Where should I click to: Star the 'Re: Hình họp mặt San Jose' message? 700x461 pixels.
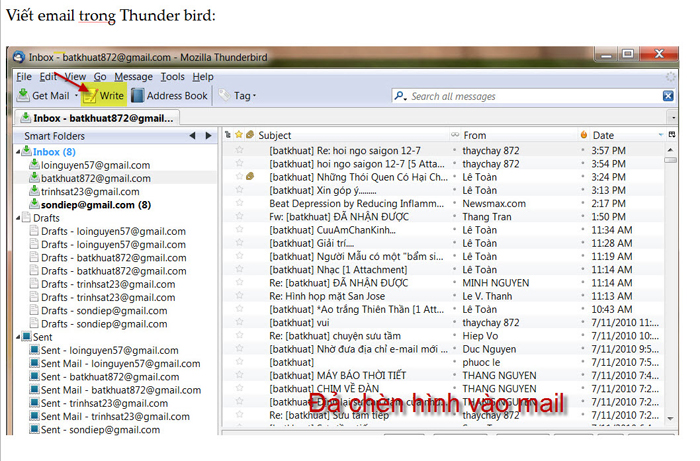(239, 295)
